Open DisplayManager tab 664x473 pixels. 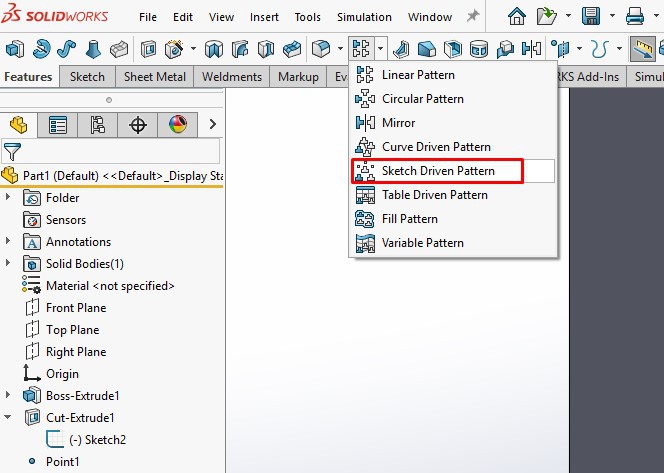click(x=177, y=125)
